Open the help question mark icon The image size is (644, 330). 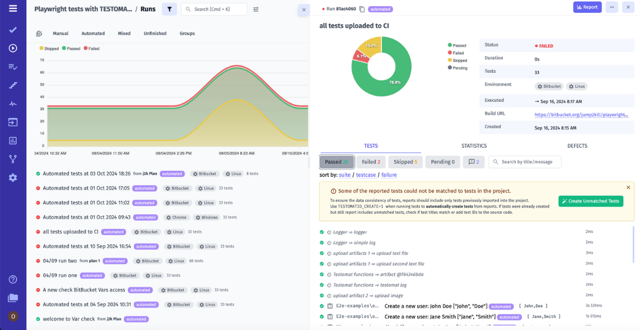click(13, 279)
